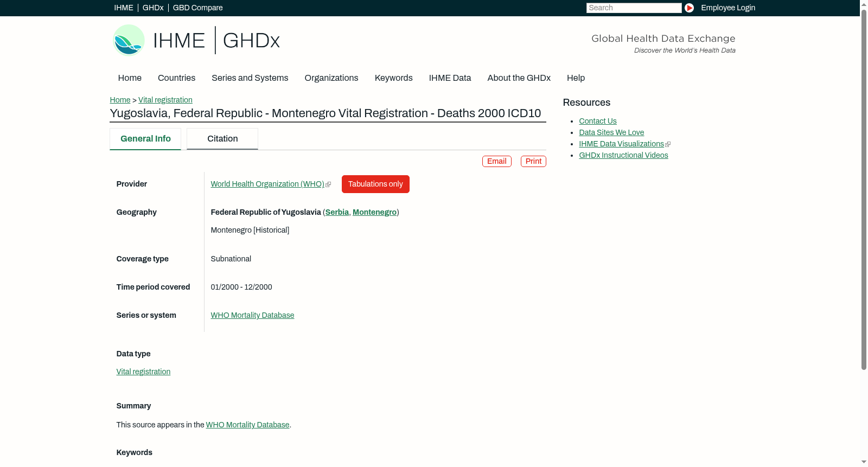This screenshot has height=467, width=868.
Task: Click the 'Keywords' section heading at bottom
Action: click(x=135, y=452)
